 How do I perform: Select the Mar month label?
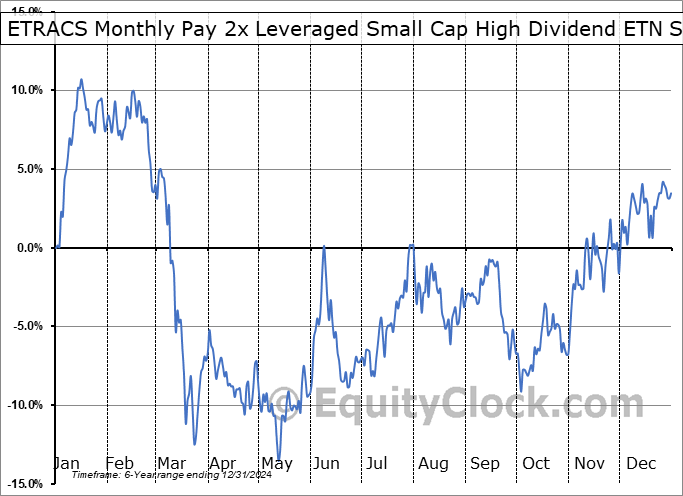point(172,463)
